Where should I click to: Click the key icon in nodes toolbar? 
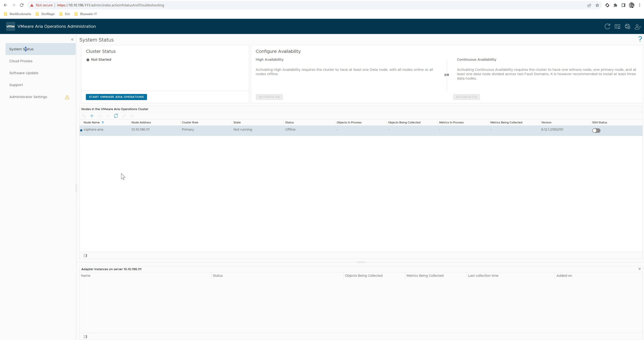click(84, 116)
